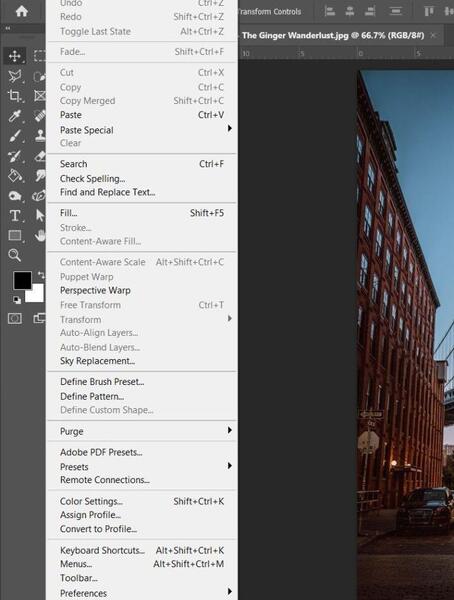This screenshot has width=454, height=600.
Task: Choose Define Brush Preset
Action: (142, 382)
